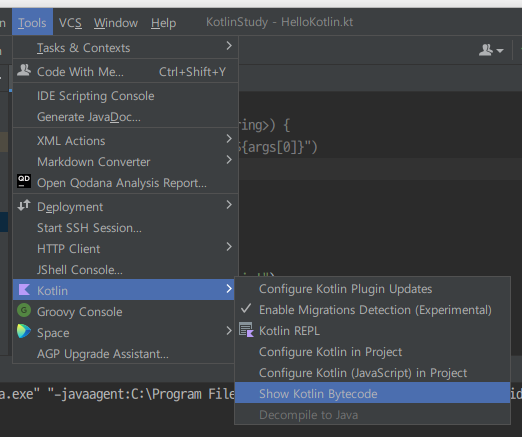Expand the Markdown Converter submenu
This screenshot has height=437, width=522.
pos(125,162)
